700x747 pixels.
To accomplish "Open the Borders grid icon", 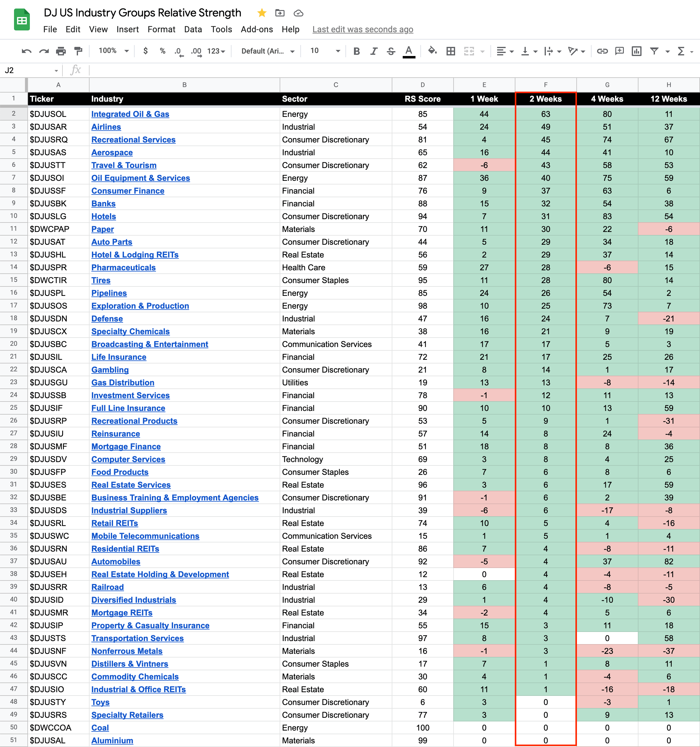I will [451, 51].
